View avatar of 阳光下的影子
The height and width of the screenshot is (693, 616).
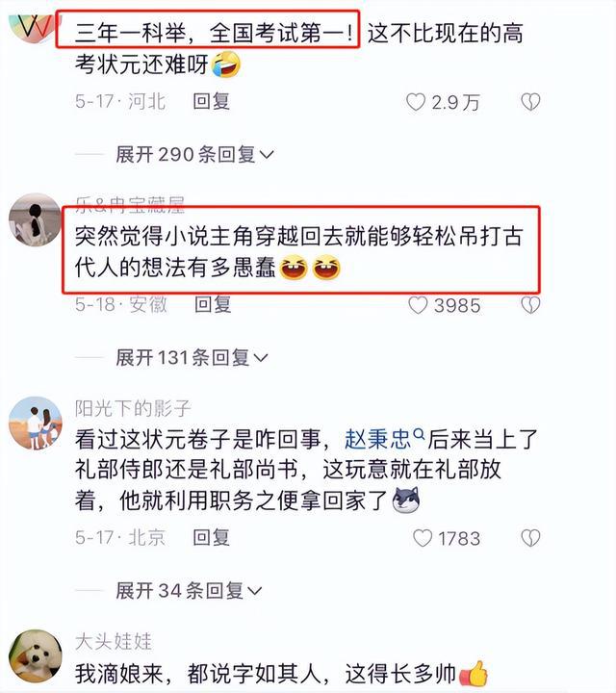[x=36, y=423]
